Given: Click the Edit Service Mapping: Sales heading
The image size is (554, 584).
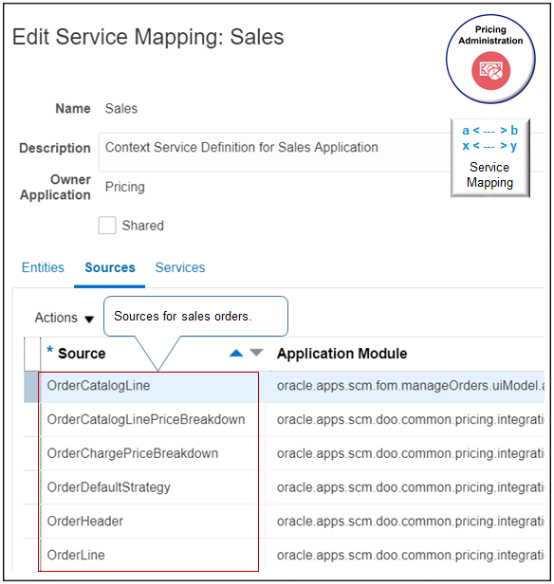Looking at the screenshot, I should tap(148, 37).
